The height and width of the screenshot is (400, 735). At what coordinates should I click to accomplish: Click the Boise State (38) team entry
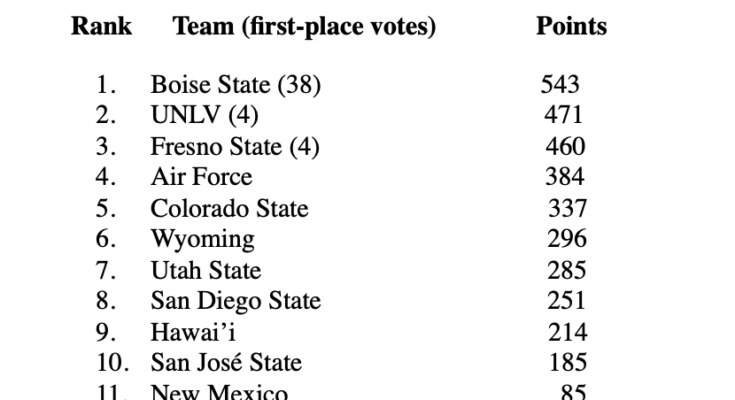pos(235,85)
